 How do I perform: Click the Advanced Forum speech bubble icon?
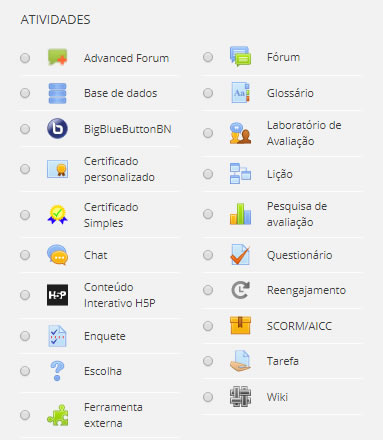pyautogui.click(x=57, y=57)
